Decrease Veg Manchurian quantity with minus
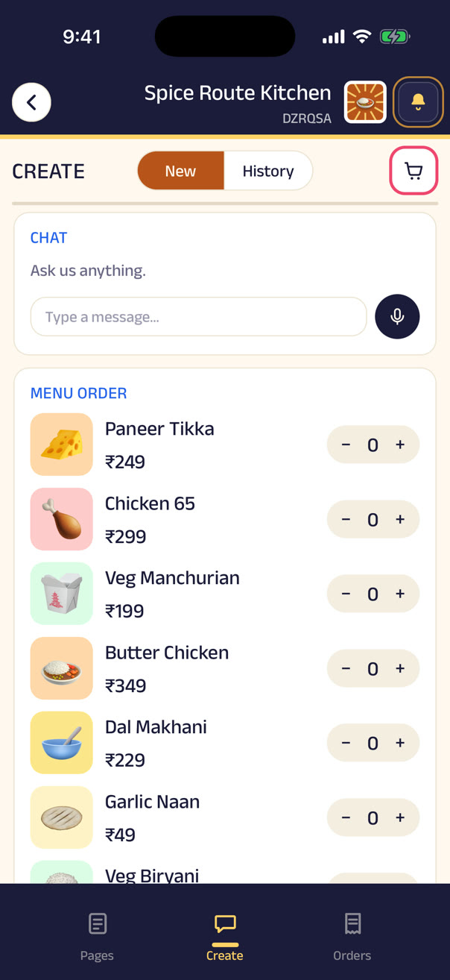Screen dimensions: 450x980 (346, 594)
